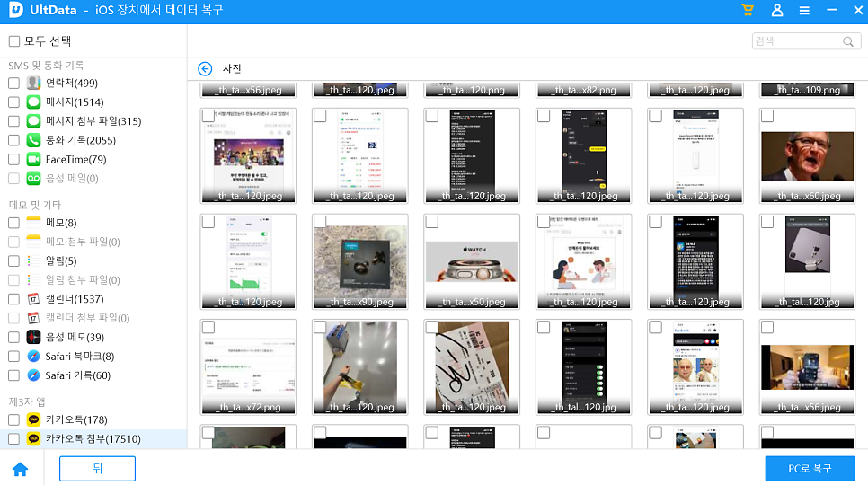Image resolution: width=868 pixels, height=485 pixels.
Task: Open the shopping cart icon
Action: (748, 10)
